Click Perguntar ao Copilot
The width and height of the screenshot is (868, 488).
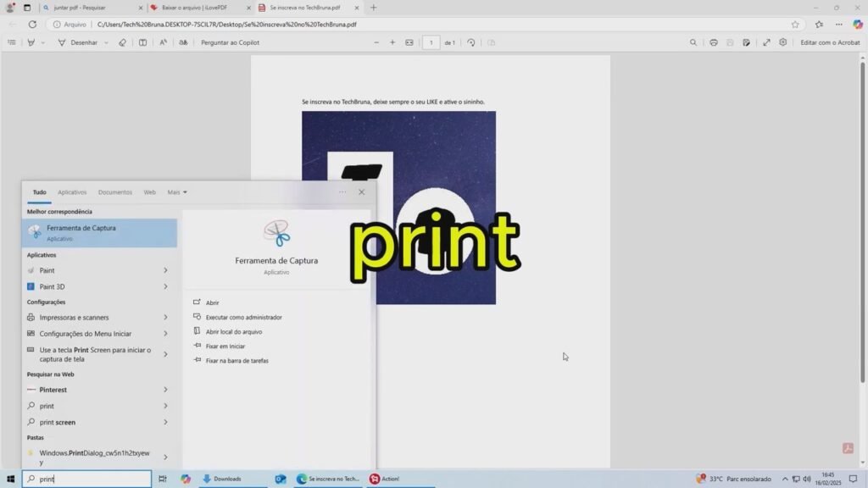[x=230, y=42]
